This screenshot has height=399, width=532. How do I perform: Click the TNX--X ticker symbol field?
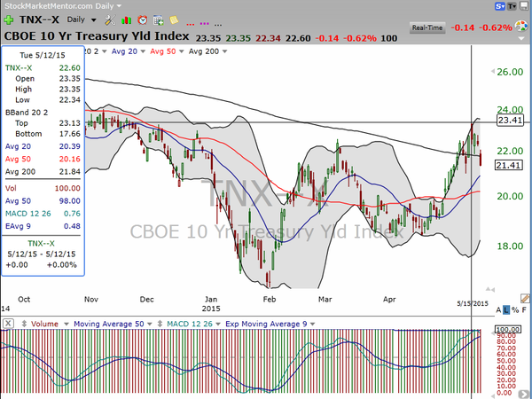click(39, 20)
